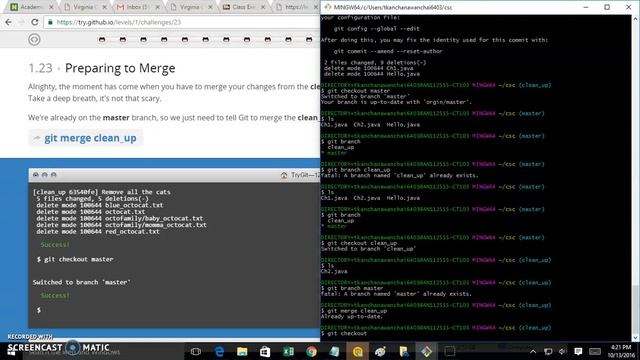Click 'Remove all the cats' commit line
Image resolution: width=640 pixels, height=360 pixels.
[x=102, y=192]
